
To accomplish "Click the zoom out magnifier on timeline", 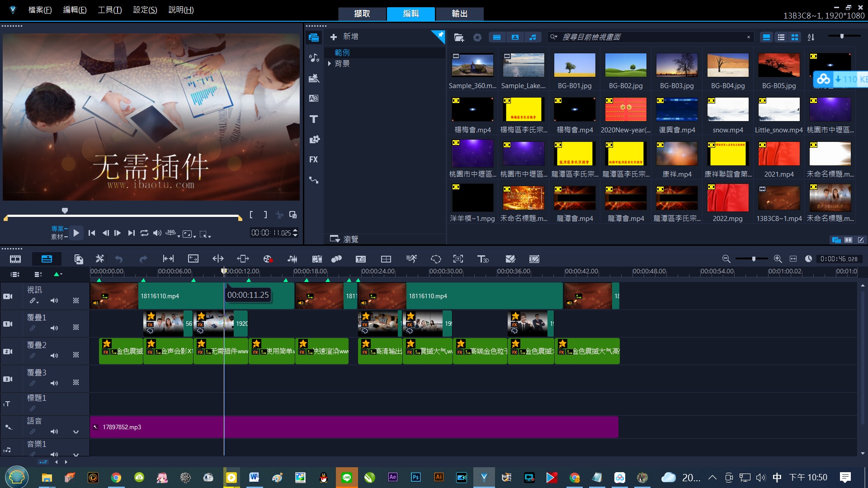I will (x=726, y=259).
